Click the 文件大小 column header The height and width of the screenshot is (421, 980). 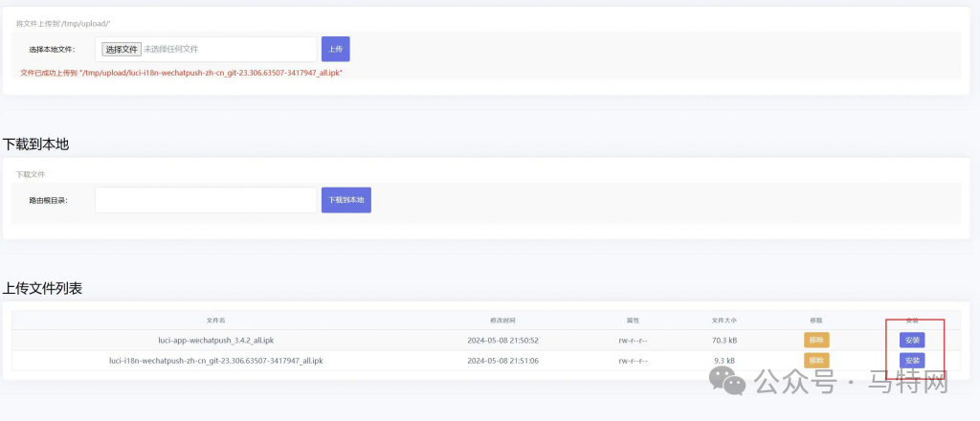pyautogui.click(x=724, y=320)
